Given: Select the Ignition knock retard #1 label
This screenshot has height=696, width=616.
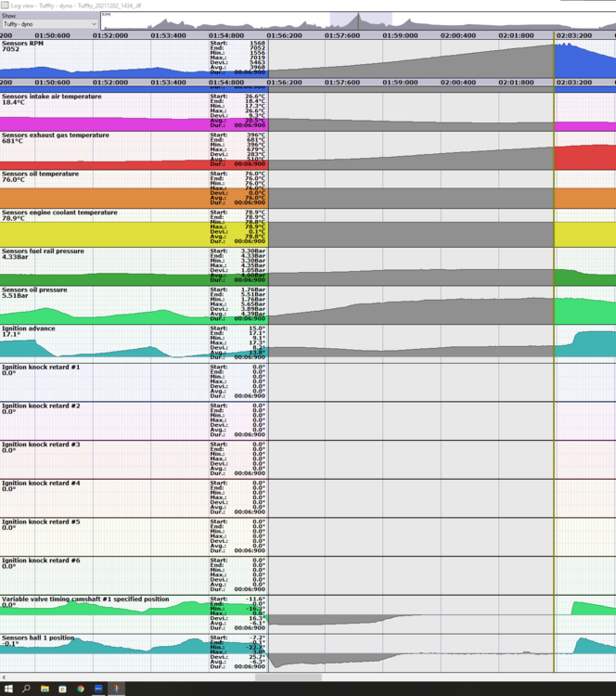Looking at the screenshot, I should pos(41,367).
